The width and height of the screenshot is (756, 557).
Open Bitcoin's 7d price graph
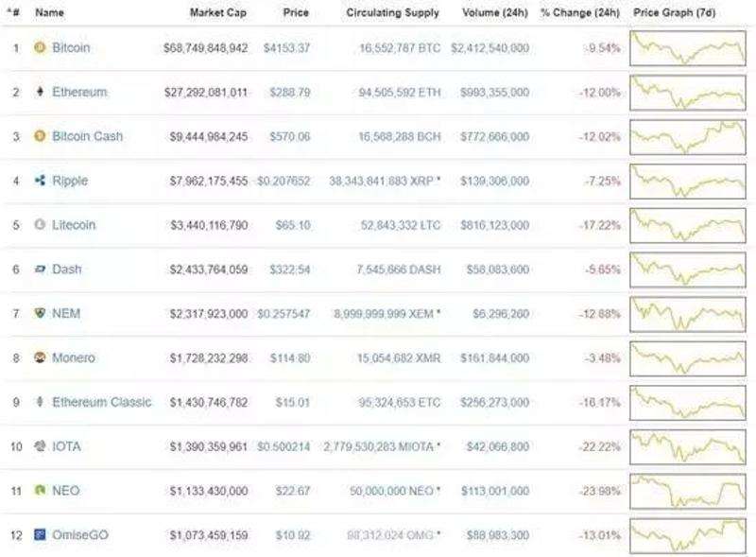pos(687,47)
